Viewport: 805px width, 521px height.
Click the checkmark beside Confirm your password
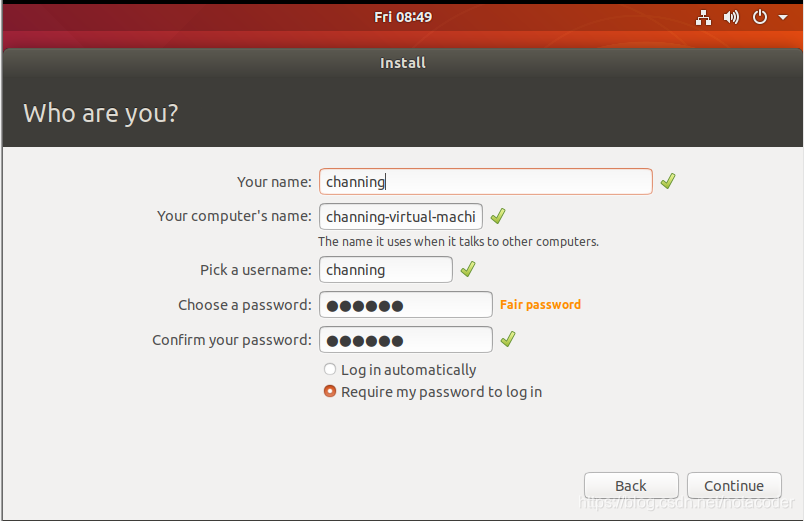(508, 339)
